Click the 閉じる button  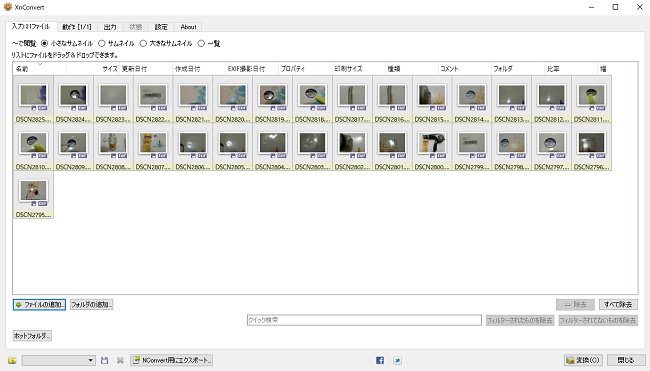pyautogui.click(x=626, y=360)
